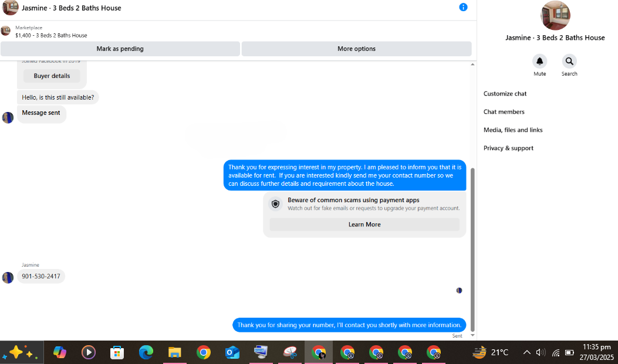Click the chat scrollbar thumb
The width and height of the screenshot is (618, 364).
point(472,250)
